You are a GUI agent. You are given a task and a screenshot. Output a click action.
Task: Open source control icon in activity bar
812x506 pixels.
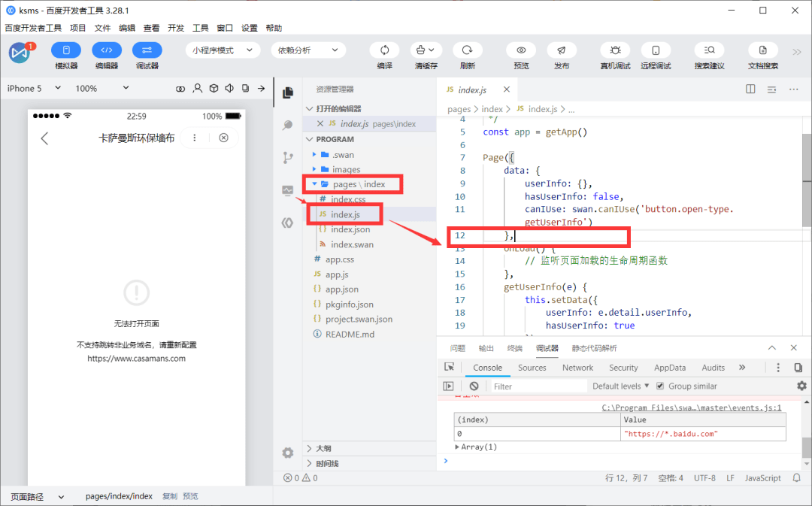[288, 158]
